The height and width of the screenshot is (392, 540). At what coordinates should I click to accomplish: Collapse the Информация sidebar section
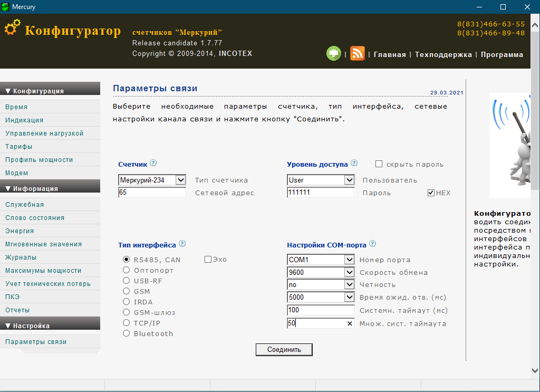point(50,186)
